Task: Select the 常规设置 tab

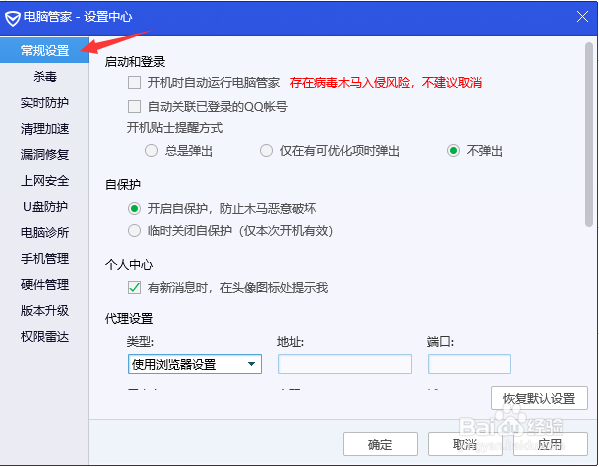Action: click(45, 50)
